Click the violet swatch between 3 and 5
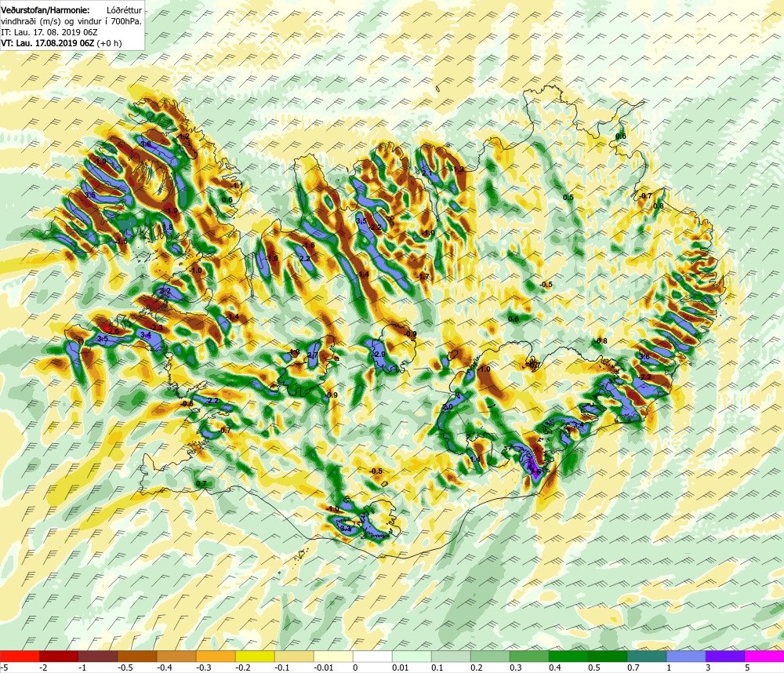The image size is (784, 673). (x=725, y=656)
